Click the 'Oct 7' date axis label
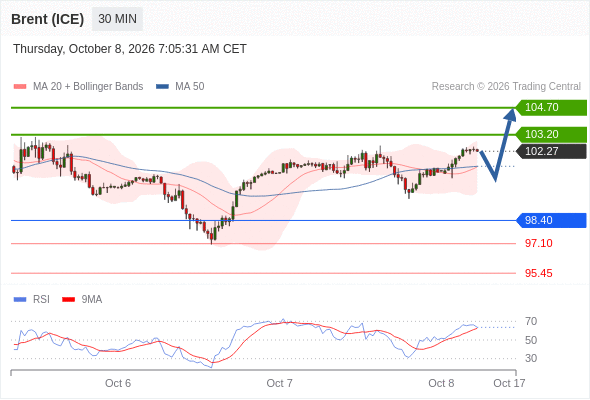Viewport: 590px width, 400px height. point(280,383)
